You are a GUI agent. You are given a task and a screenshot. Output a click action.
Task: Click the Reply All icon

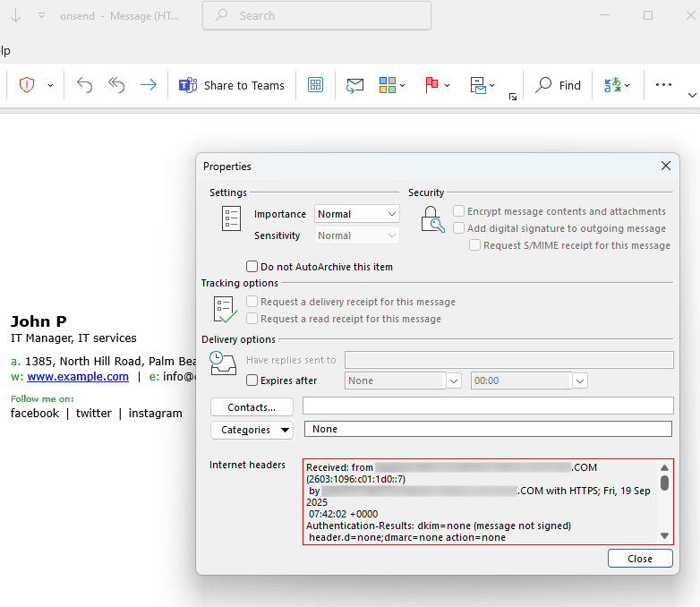pos(116,85)
